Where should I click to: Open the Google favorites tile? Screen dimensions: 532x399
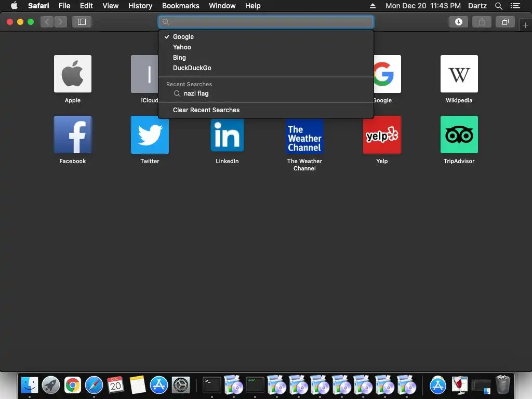point(387,74)
